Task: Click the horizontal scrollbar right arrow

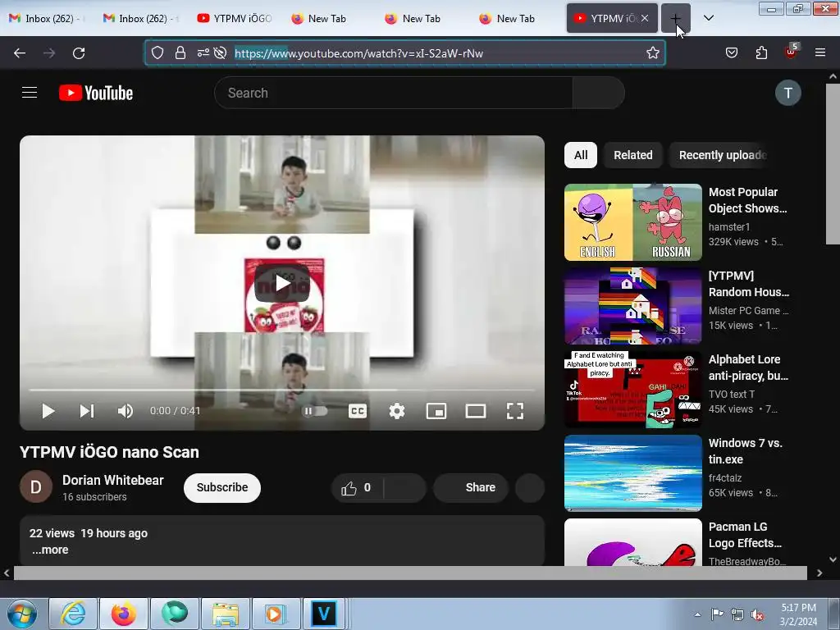Action: point(819,573)
